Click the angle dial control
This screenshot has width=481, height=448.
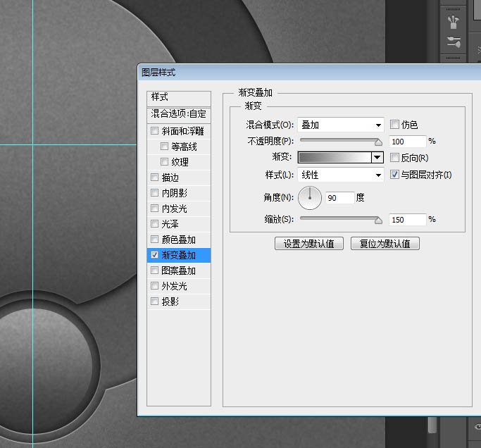point(309,198)
